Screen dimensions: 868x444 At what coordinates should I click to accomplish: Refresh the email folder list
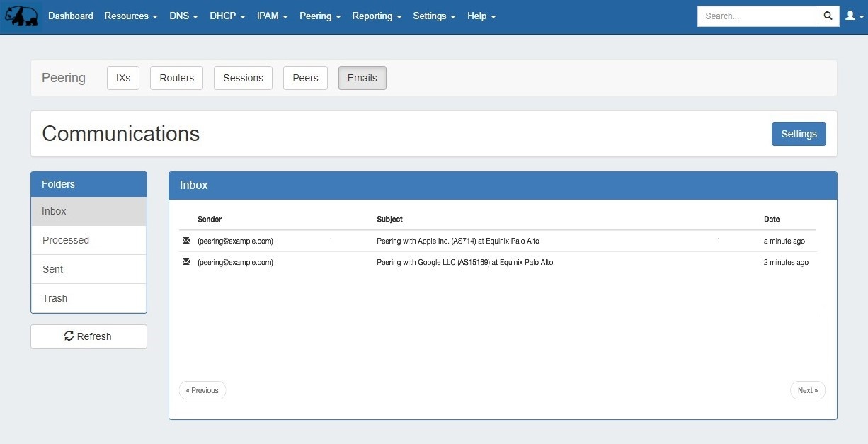88,336
